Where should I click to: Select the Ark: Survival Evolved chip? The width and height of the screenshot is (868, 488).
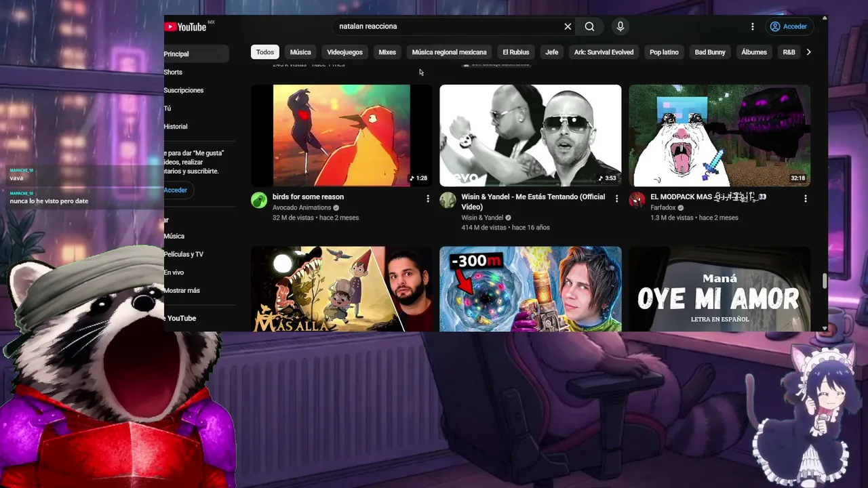click(604, 52)
